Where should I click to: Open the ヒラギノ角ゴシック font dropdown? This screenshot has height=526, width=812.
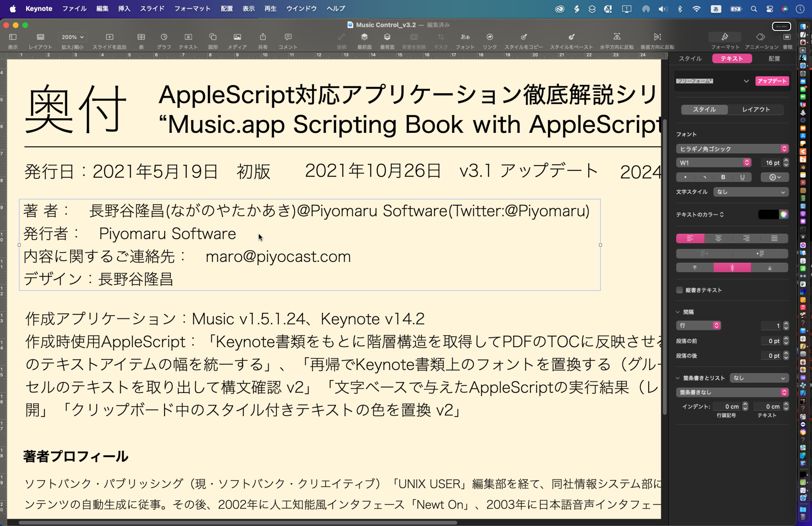coord(732,149)
